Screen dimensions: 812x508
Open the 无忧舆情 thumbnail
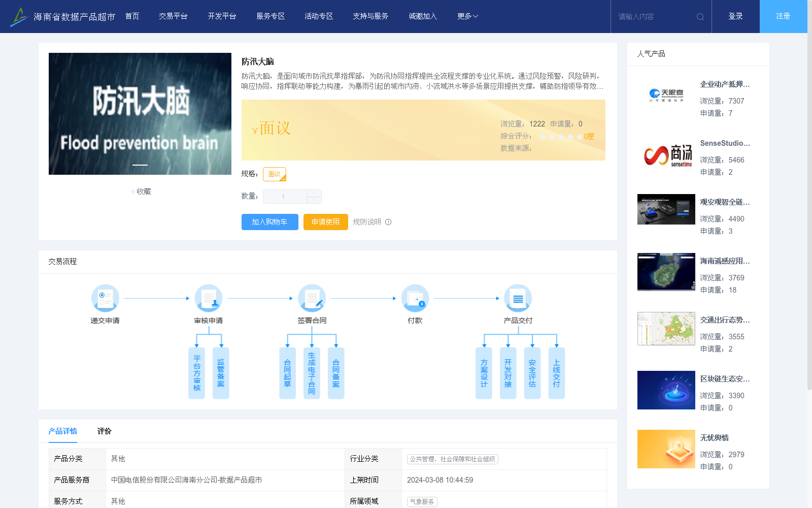pos(666,449)
